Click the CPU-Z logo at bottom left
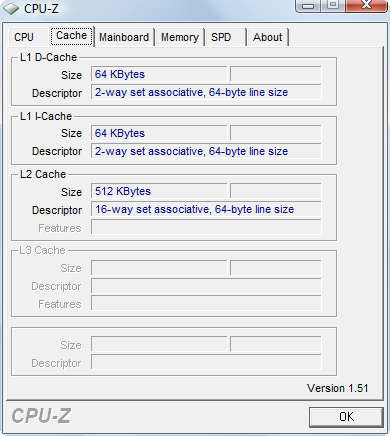390x436 pixels. pyautogui.click(x=41, y=416)
